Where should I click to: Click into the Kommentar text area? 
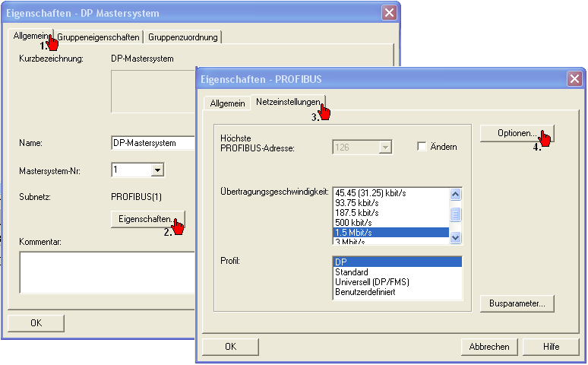click(x=107, y=273)
